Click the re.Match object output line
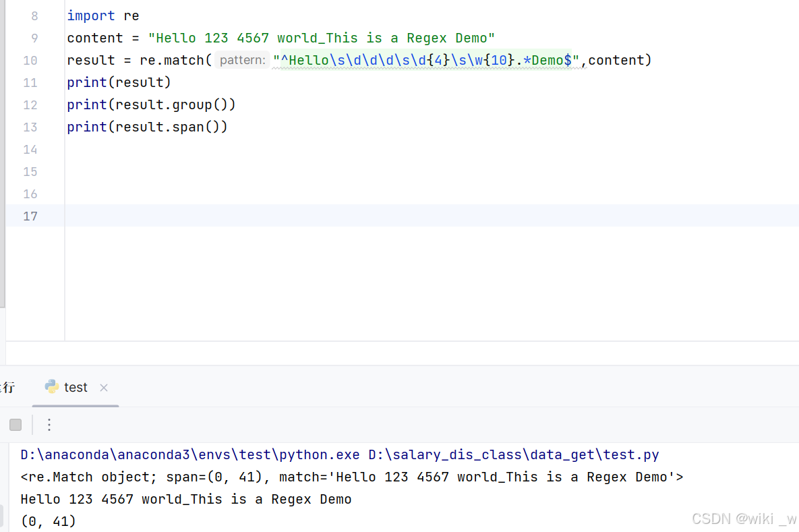This screenshot has height=532, width=799. point(351,477)
